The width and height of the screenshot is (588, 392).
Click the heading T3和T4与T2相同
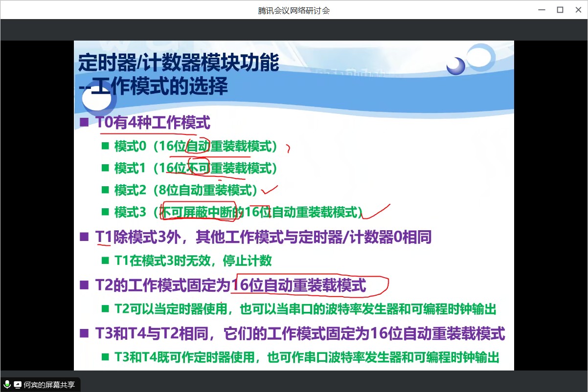300,334
